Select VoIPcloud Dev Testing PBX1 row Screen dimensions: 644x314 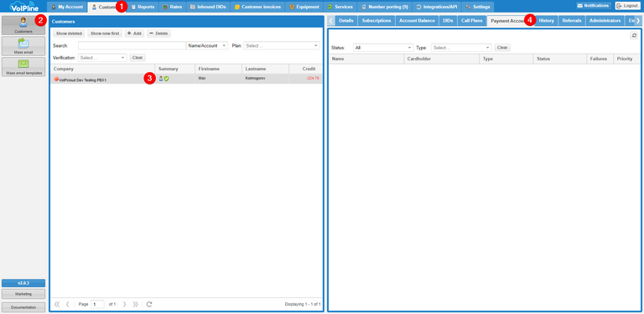186,79
